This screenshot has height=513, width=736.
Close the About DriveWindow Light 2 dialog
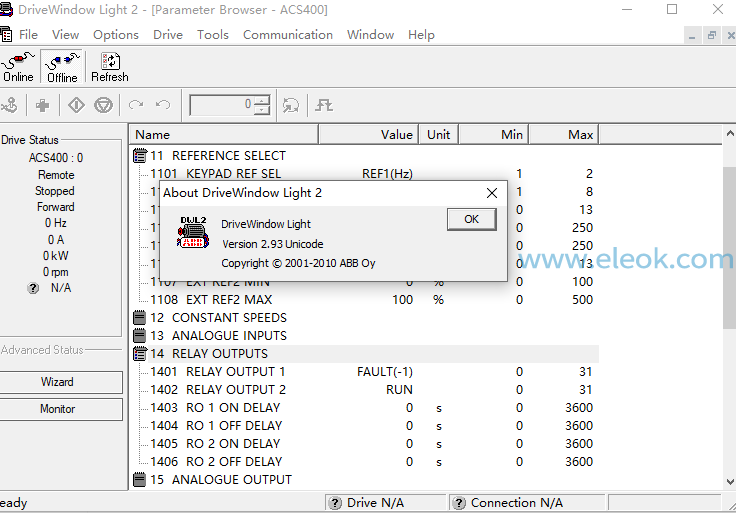click(x=491, y=193)
